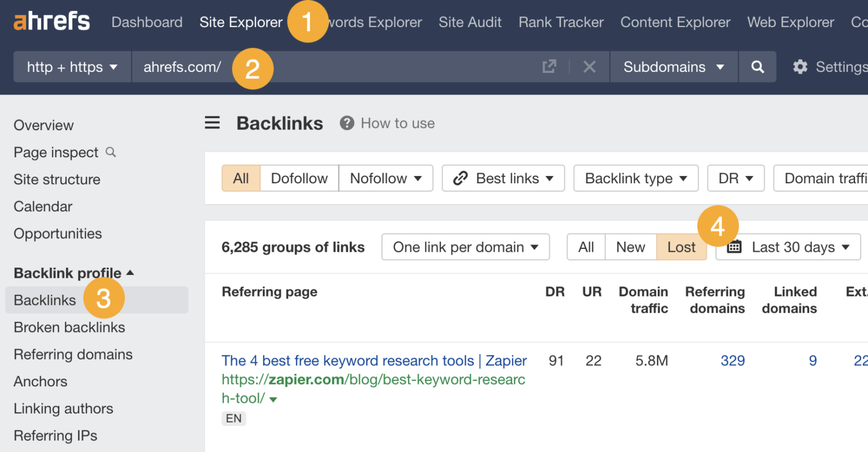This screenshot has height=452, width=868.
Task: Click the magnifying glass search icon
Action: [757, 66]
